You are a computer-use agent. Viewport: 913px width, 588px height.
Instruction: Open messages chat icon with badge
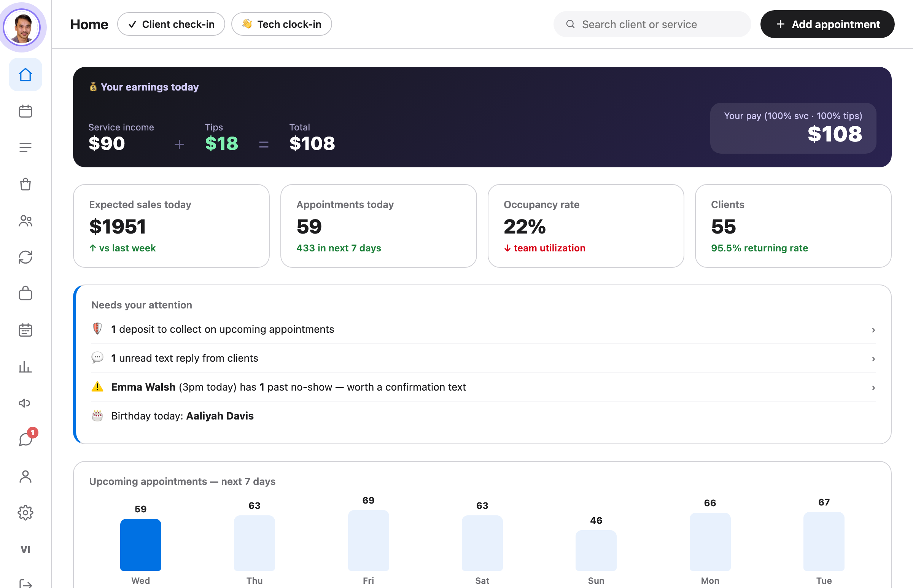tap(26, 439)
